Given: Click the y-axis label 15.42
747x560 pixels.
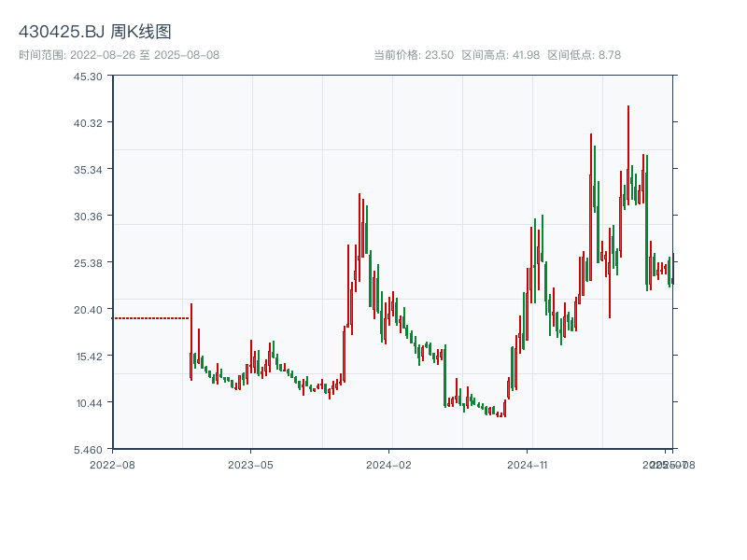Looking at the screenshot, I should (89, 357).
